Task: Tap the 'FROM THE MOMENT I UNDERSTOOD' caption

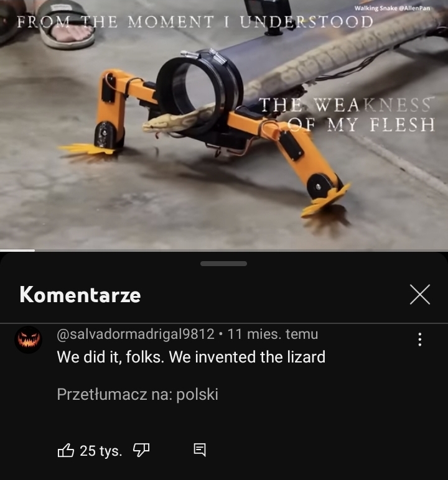Action: pos(195,22)
